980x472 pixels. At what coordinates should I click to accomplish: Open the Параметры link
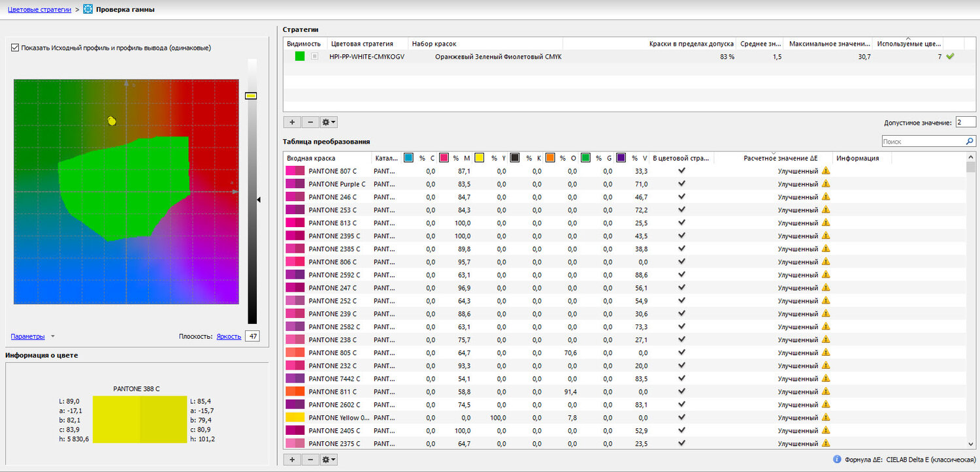[28, 336]
